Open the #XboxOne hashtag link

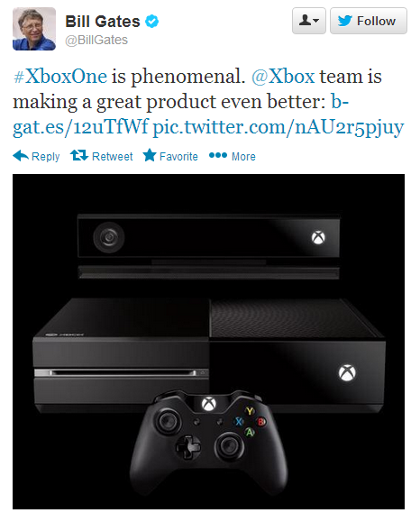(x=60, y=77)
